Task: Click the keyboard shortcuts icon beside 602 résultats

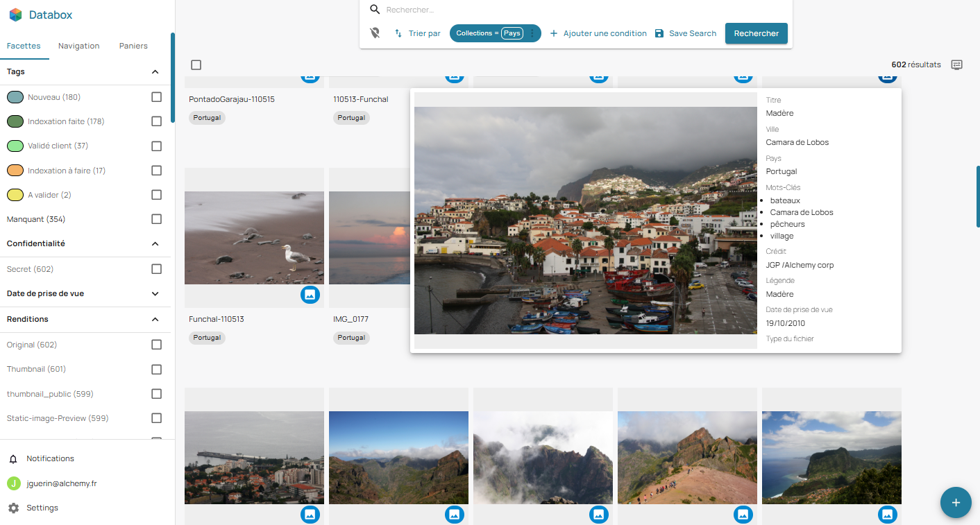Action: click(x=956, y=64)
